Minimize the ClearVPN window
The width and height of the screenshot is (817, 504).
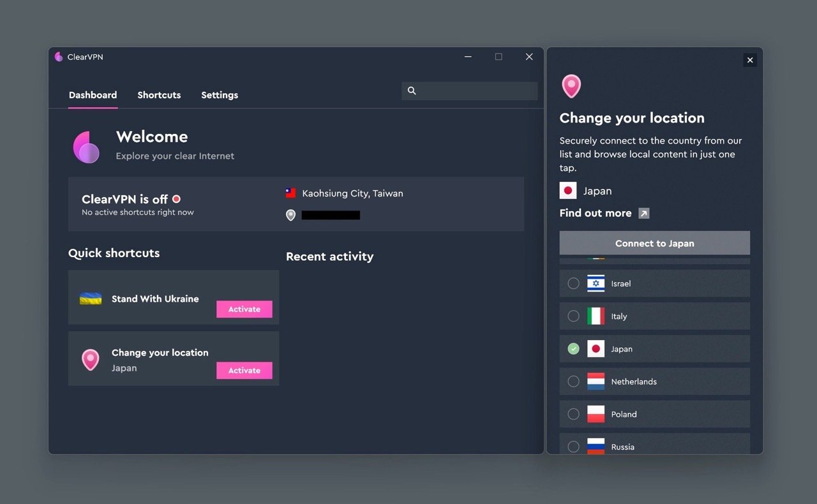coord(468,57)
